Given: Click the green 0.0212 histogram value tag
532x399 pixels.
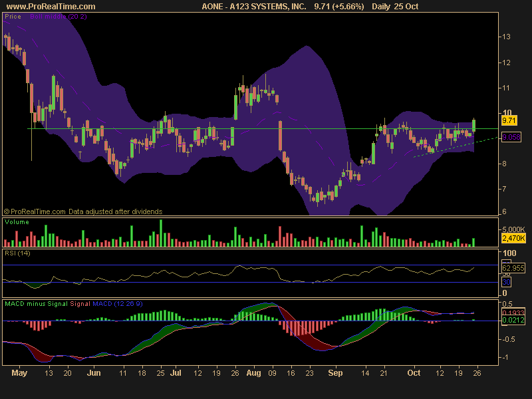Looking at the screenshot, I should 513,320.
